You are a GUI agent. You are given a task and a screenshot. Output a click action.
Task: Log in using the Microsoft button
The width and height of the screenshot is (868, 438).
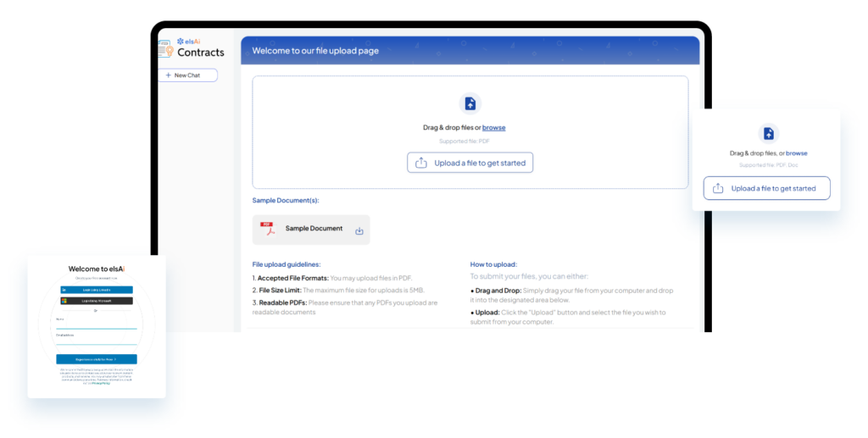96,301
